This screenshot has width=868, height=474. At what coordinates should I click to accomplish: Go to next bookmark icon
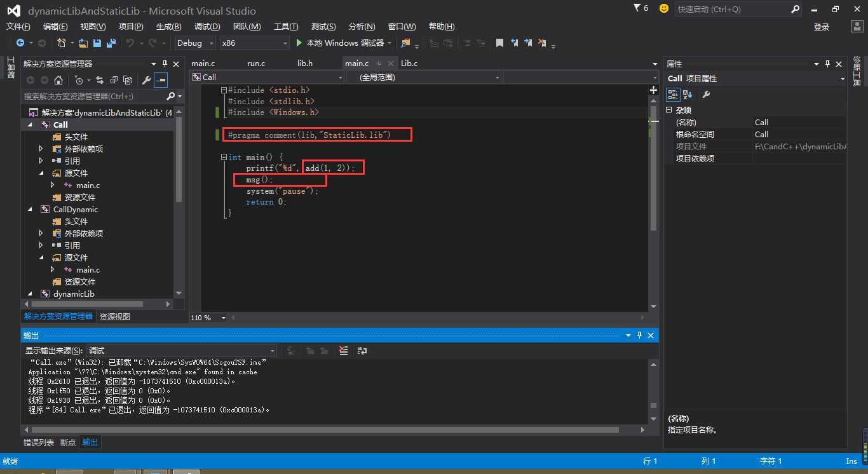(x=527, y=43)
